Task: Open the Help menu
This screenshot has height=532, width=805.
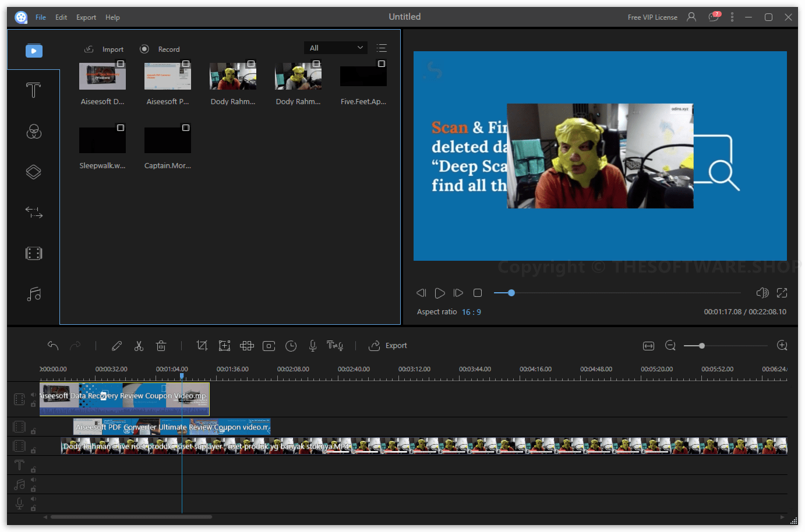Action: [112, 17]
